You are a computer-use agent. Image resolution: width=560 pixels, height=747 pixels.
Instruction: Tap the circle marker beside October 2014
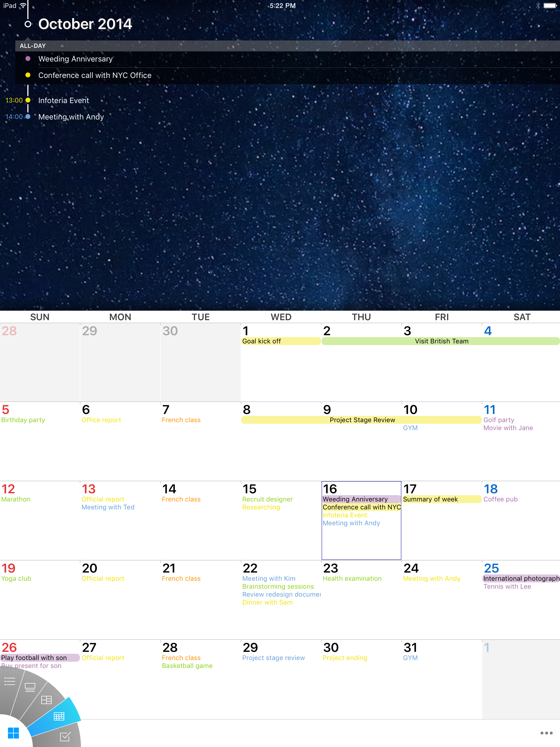coord(28,24)
